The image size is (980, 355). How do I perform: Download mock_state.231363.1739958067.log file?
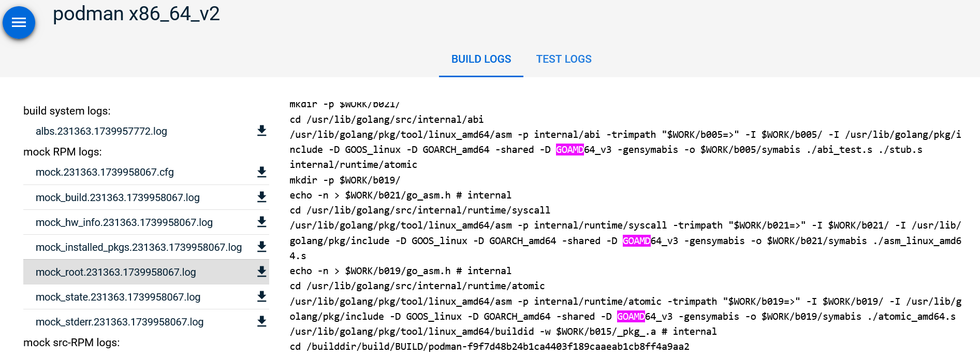pyautogui.click(x=262, y=296)
